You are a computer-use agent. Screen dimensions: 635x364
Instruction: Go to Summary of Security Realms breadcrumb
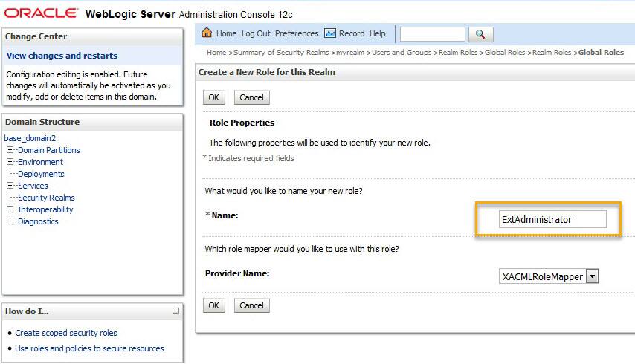[x=281, y=53]
